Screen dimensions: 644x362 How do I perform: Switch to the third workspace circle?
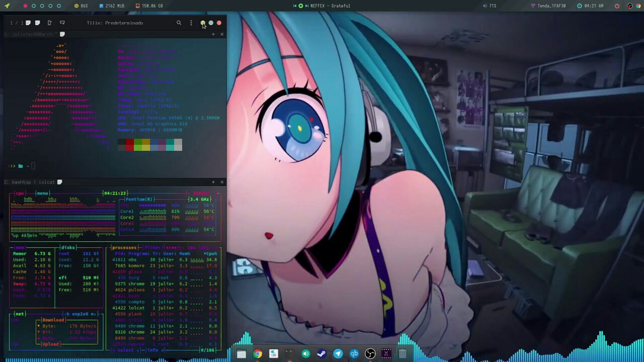click(42, 6)
